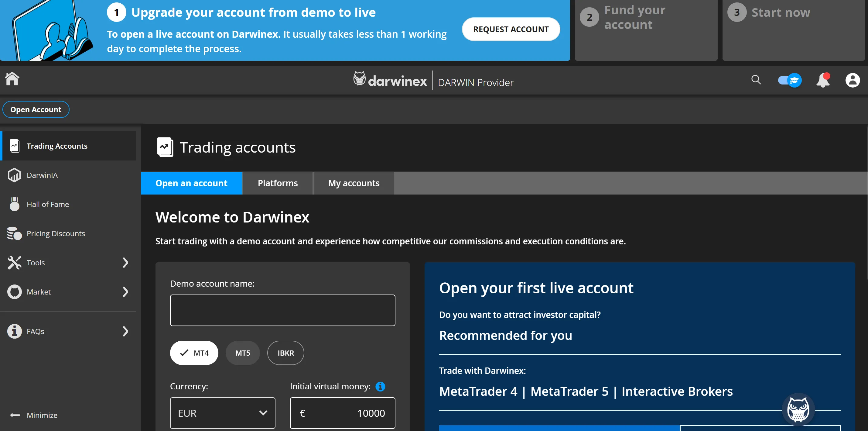Click the Currency: label

click(189, 387)
